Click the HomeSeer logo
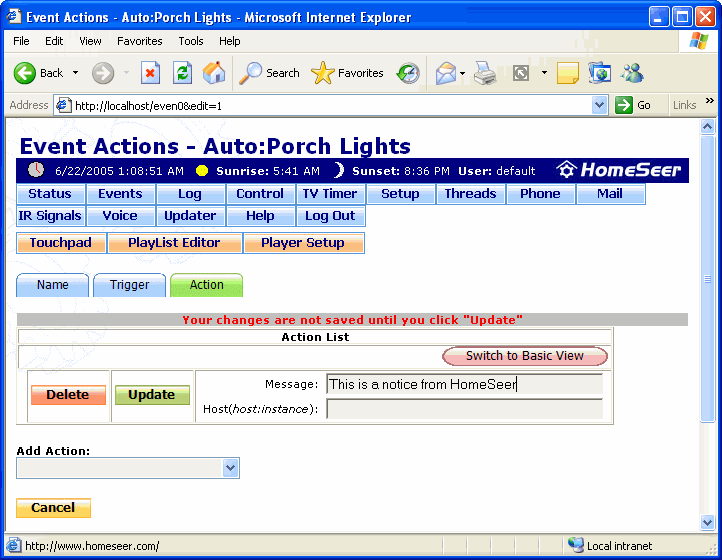Image resolution: width=722 pixels, height=560 pixels. (x=618, y=170)
